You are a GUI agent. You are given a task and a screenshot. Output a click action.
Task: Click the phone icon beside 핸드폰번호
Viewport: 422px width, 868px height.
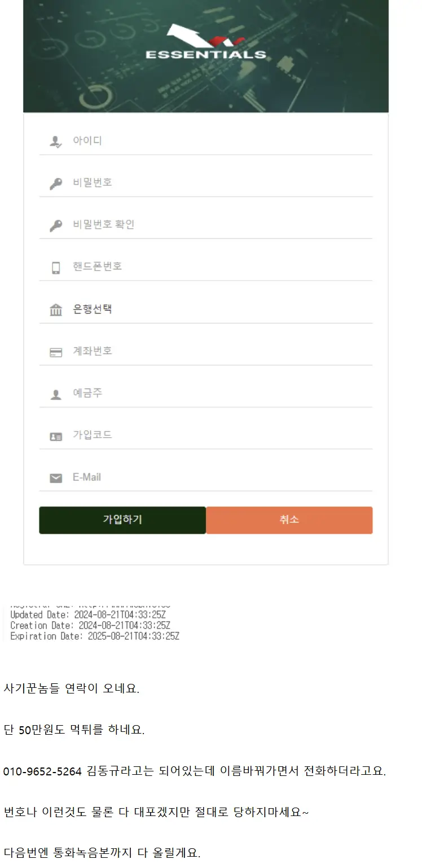tap(56, 268)
